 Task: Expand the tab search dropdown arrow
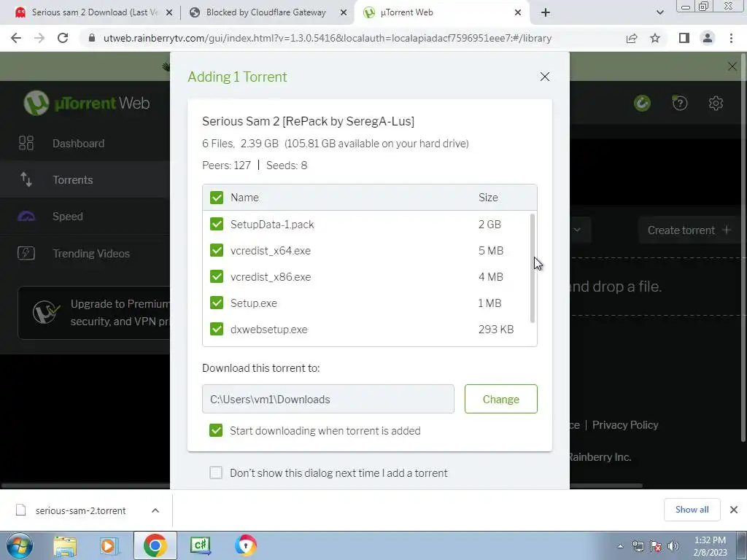659,13
